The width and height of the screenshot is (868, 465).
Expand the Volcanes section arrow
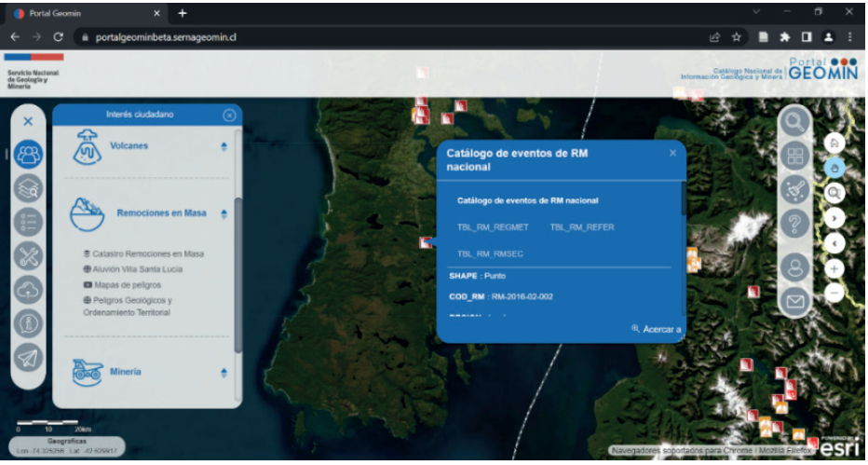click(224, 147)
